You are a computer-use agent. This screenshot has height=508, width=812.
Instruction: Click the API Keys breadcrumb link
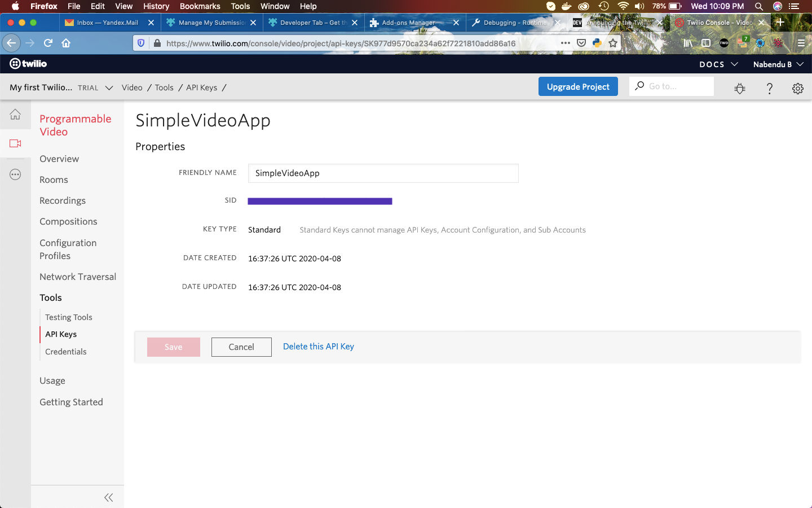click(201, 87)
